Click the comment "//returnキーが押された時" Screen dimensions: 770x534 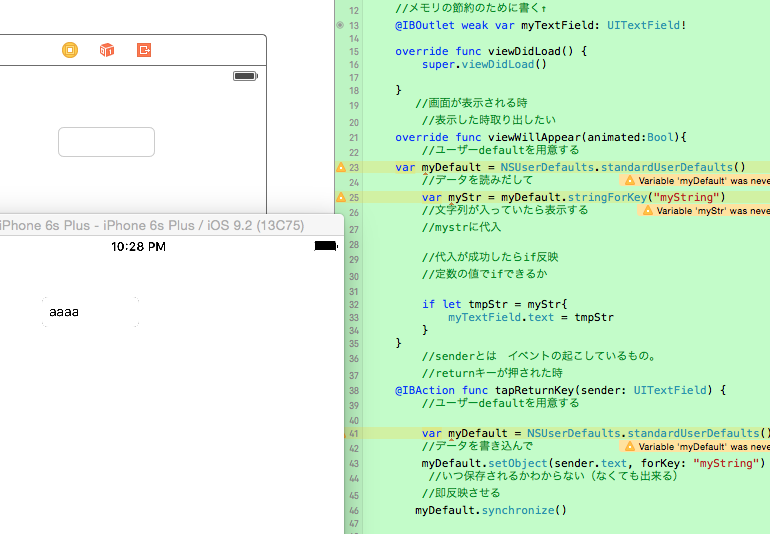point(492,373)
